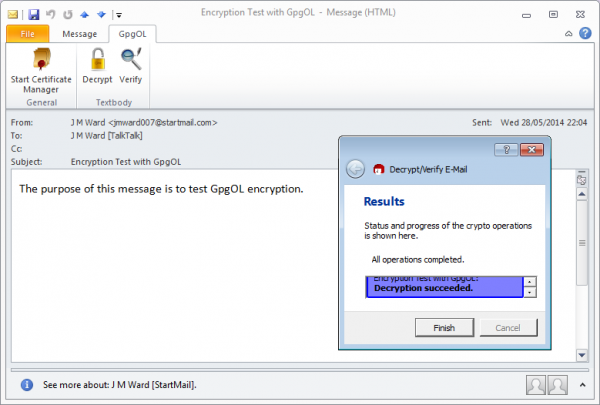The width and height of the screenshot is (600, 405).
Task: Switch to the Message ribbon tab
Action: [80, 34]
